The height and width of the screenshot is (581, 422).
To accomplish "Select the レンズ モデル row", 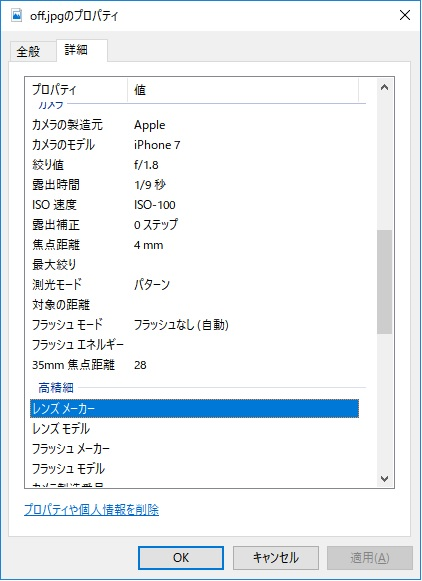I will [195, 429].
